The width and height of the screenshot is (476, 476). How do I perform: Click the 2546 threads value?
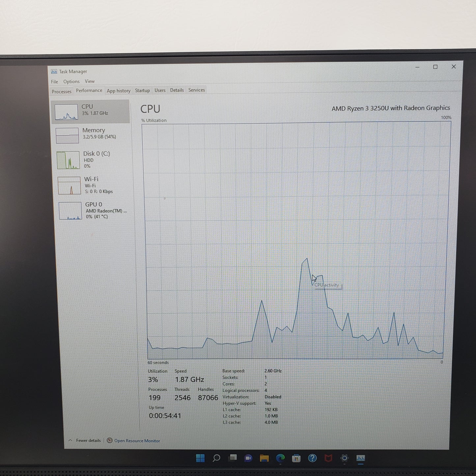(182, 398)
